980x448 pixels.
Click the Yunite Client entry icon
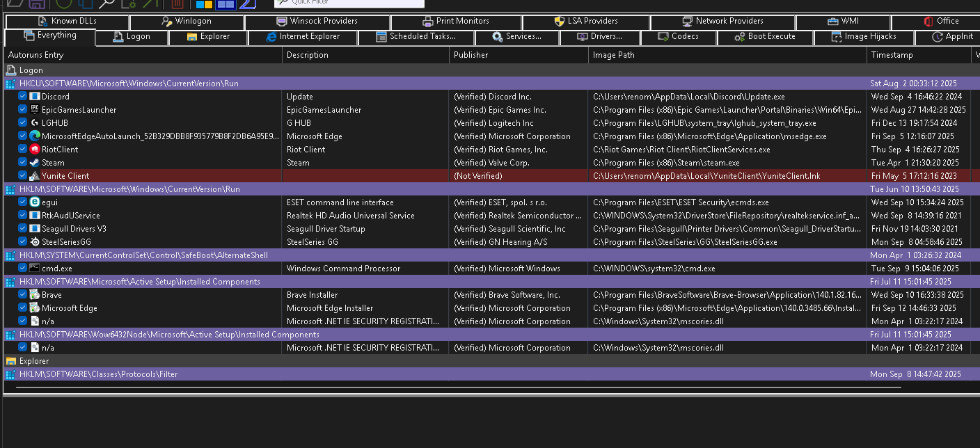coord(35,176)
